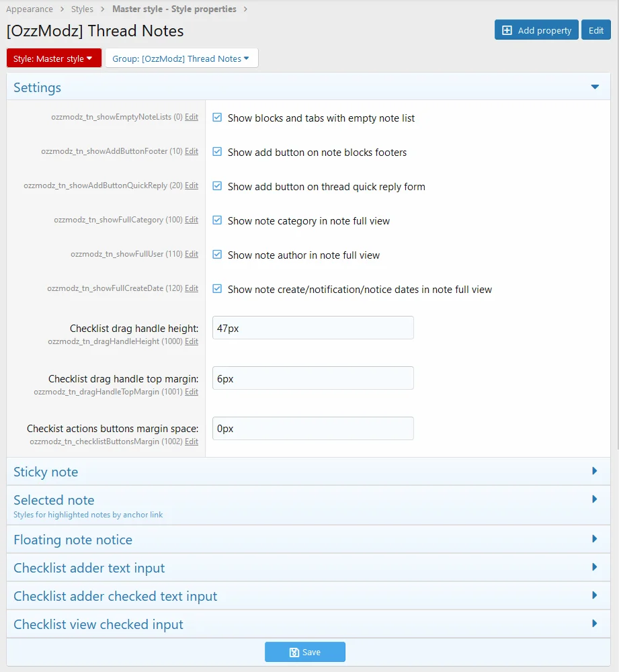Expand the Sticky note section arrow

point(595,471)
